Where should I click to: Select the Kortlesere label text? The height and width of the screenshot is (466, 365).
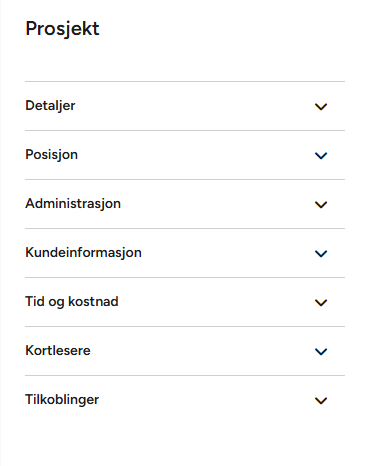tap(58, 351)
